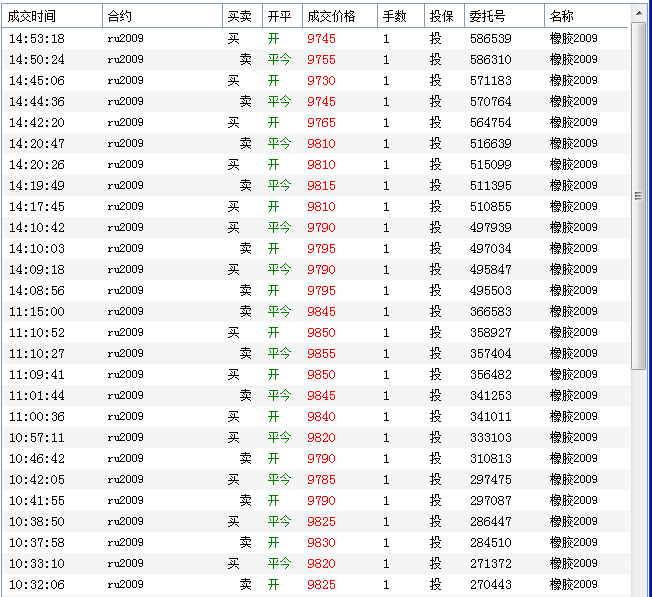Select the trade at 10:57:11
This screenshot has height=597, width=652.
click(x=316, y=437)
